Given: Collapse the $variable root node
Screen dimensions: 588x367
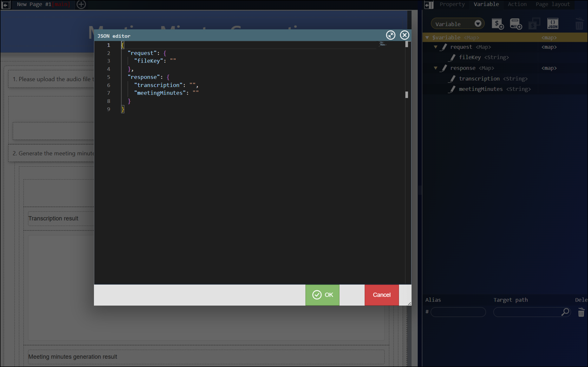Looking at the screenshot, I should [x=427, y=38].
